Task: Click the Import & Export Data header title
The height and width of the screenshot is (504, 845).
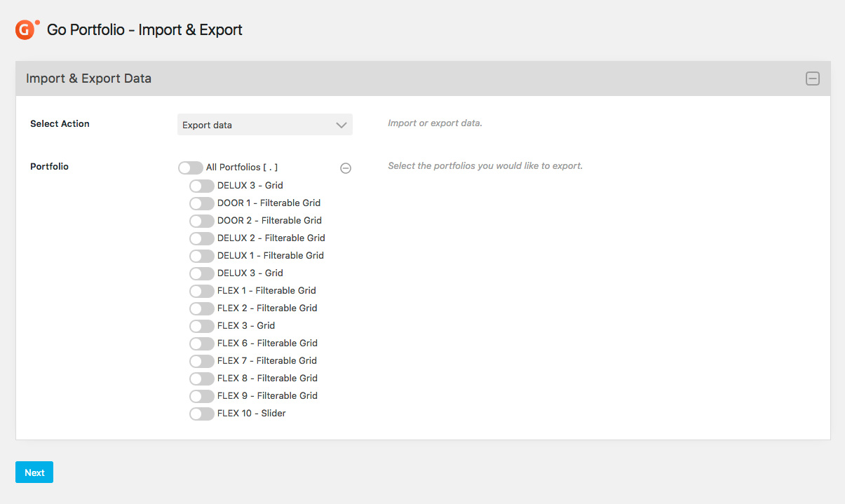Action: pos(88,79)
